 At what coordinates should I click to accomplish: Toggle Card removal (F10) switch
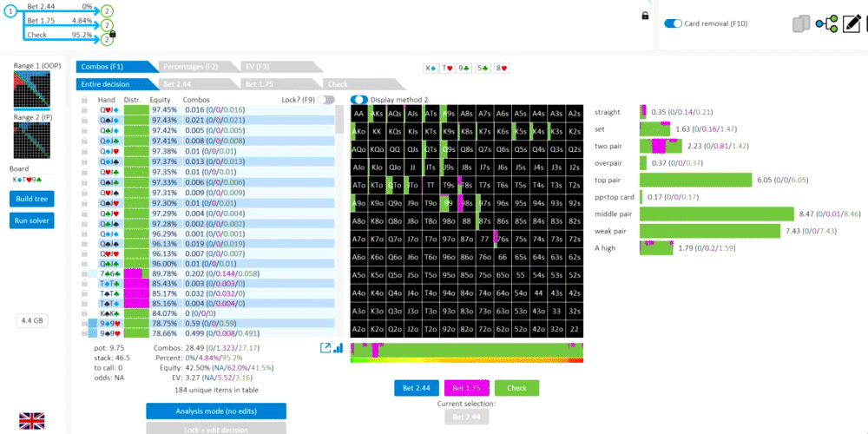pyautogui.click(x=674, y=23)
